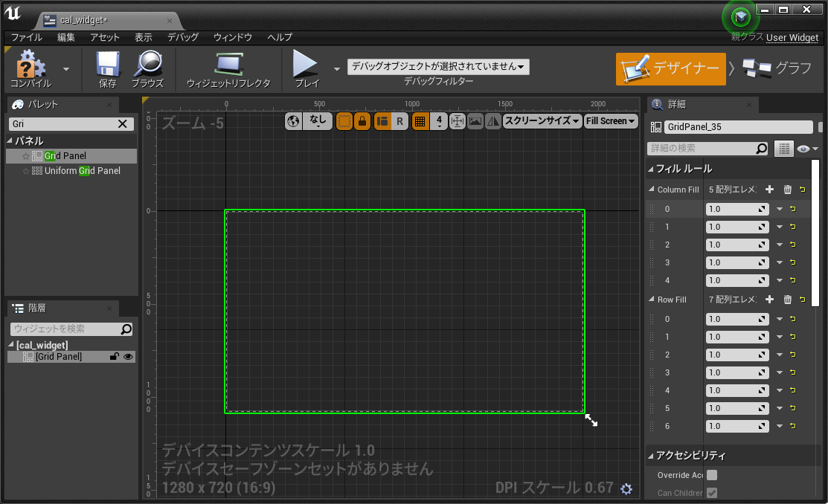Open User Widget parent class link

pyautogui.click(x=792, y=37)
